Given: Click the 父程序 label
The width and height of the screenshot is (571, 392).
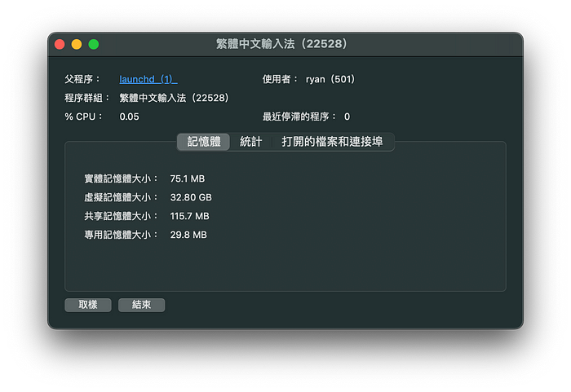Looking at the screenshot, I should click(82, 79).
